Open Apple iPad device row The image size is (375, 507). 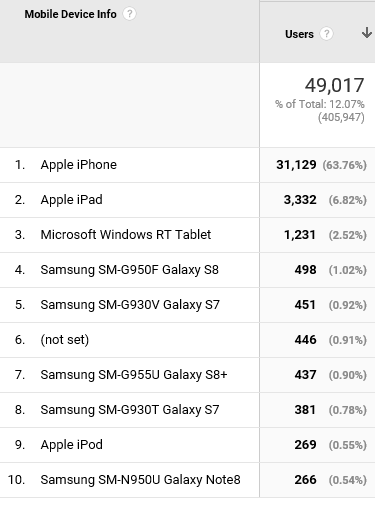tap(71, 200)
